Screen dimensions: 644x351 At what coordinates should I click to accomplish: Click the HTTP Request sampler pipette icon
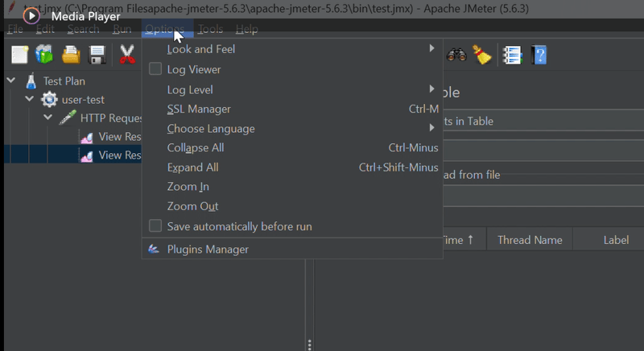tap(68, 118)
